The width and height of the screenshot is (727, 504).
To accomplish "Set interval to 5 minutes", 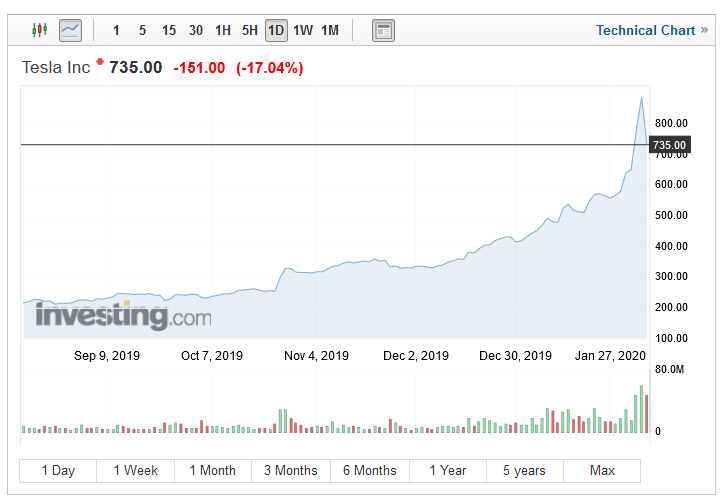I will 142,31.
